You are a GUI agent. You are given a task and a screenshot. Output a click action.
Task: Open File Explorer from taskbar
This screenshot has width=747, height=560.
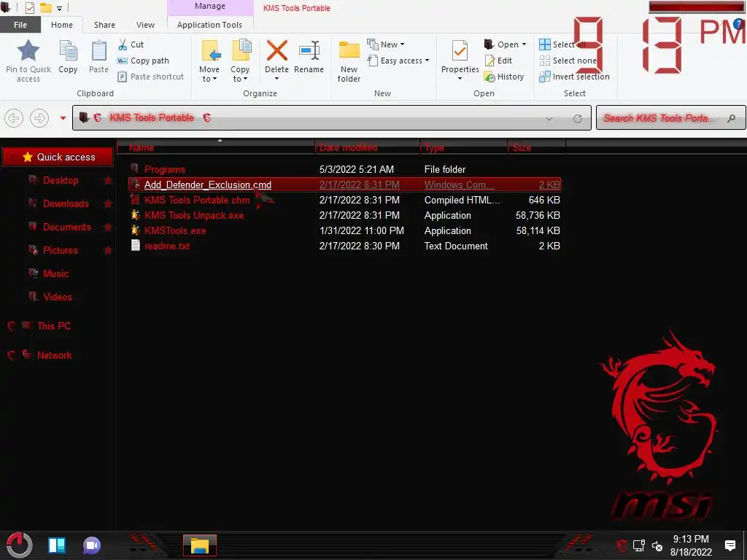(200, 545)
